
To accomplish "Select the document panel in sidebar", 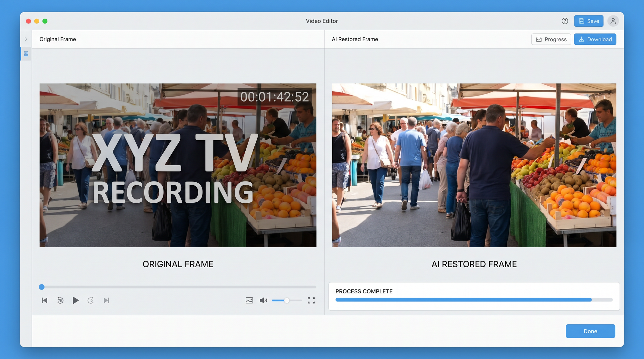I will click(x=26, y=54).
